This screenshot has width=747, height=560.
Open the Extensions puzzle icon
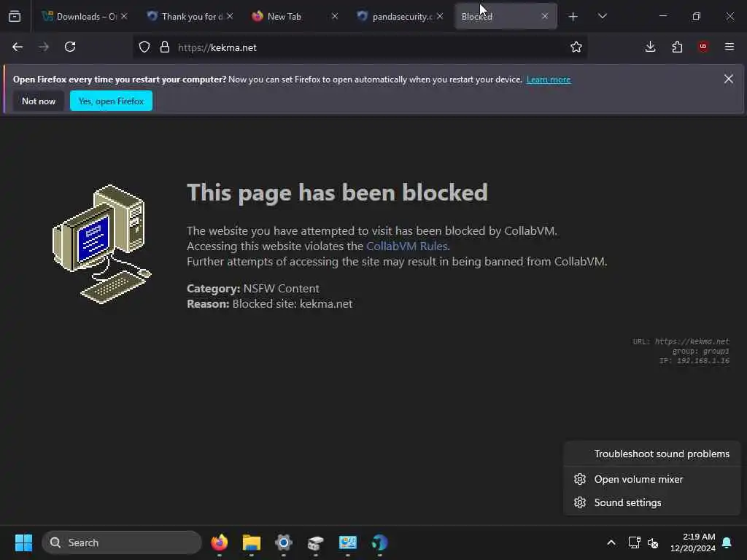[677, 47]
